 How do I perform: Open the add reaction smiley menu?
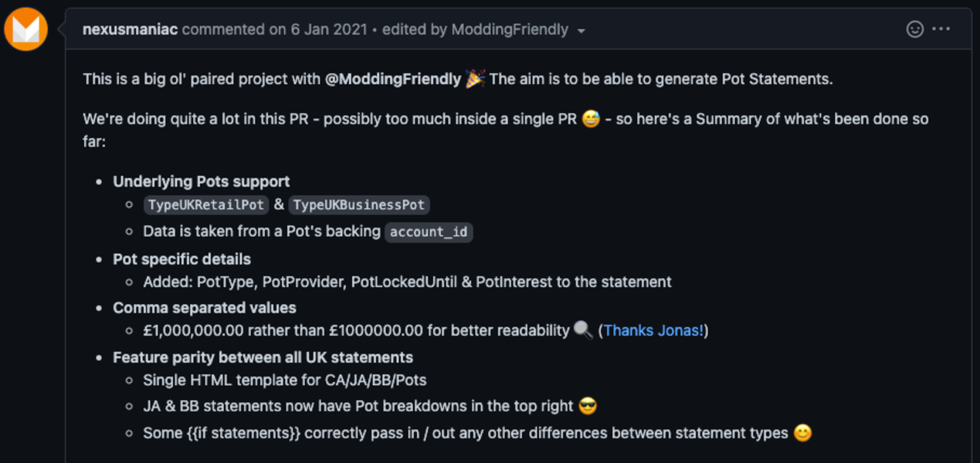(914, 29)
